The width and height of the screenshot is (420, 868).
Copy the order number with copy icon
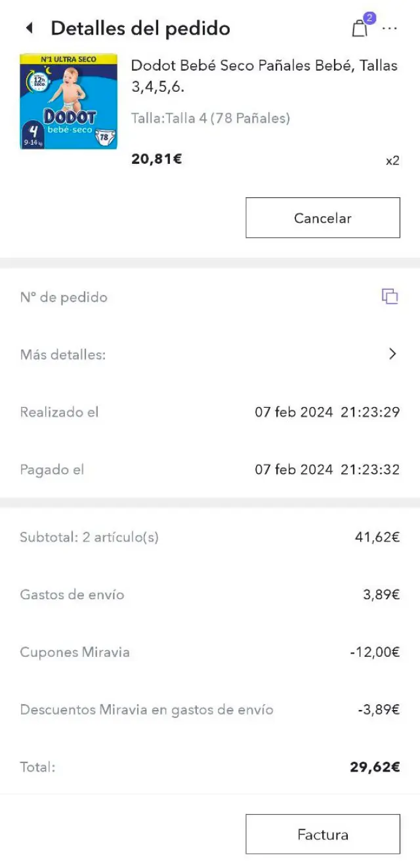point(390,296)
